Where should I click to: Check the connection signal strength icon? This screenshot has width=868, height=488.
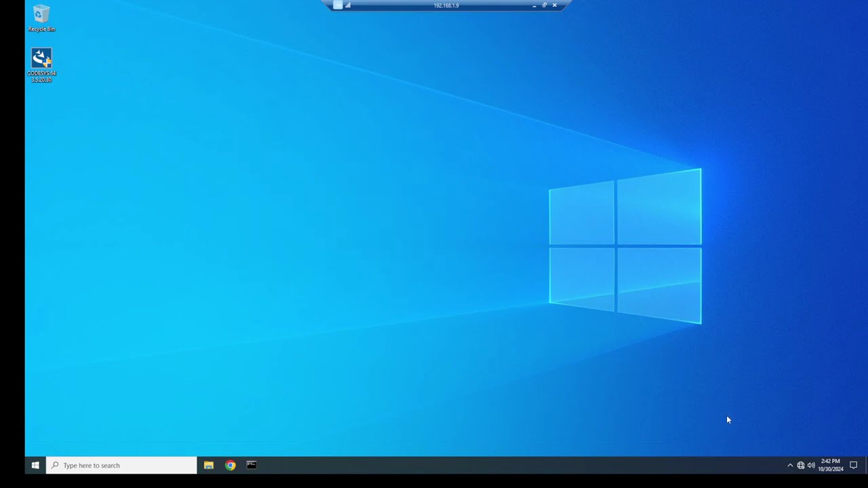click(348, 5)
